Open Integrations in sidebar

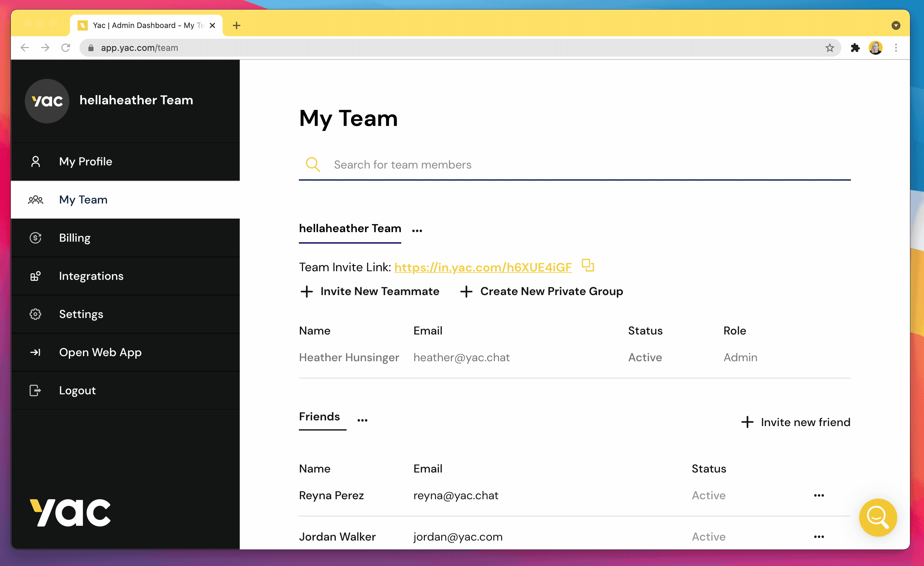tap(125, 276)
